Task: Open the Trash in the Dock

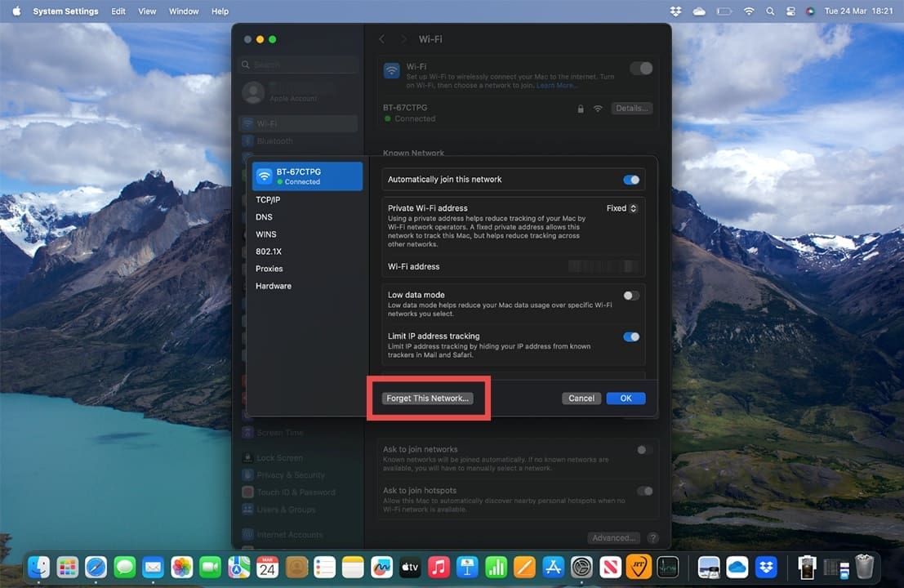Action: click(x=864, y=568)
